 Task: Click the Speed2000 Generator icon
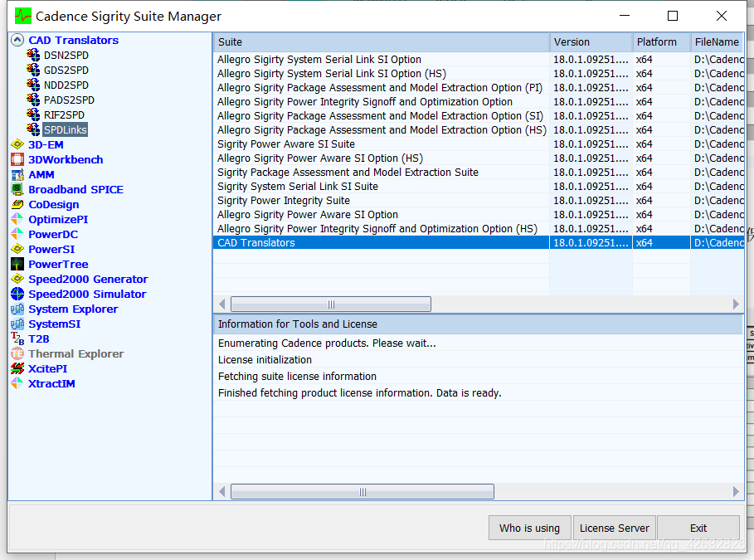tap(17, 279)
